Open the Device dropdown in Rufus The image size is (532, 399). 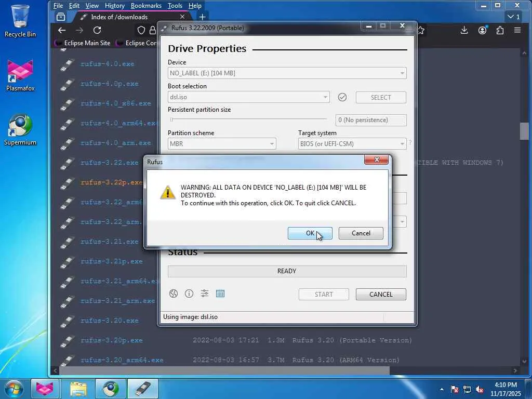coord(287,73)
